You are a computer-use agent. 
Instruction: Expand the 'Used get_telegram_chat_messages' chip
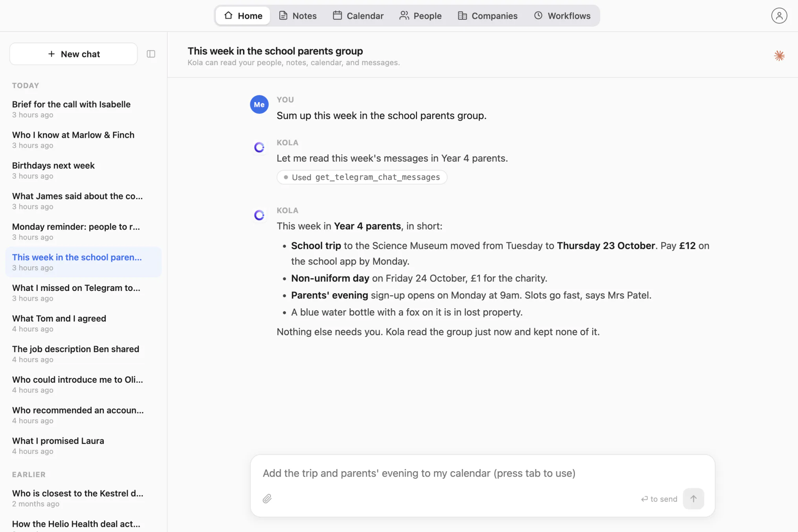click(362, 177)
